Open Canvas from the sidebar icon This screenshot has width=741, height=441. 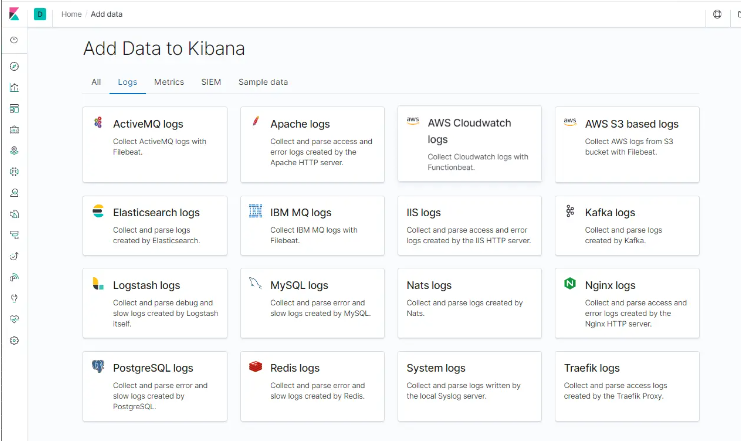point(14,130)
